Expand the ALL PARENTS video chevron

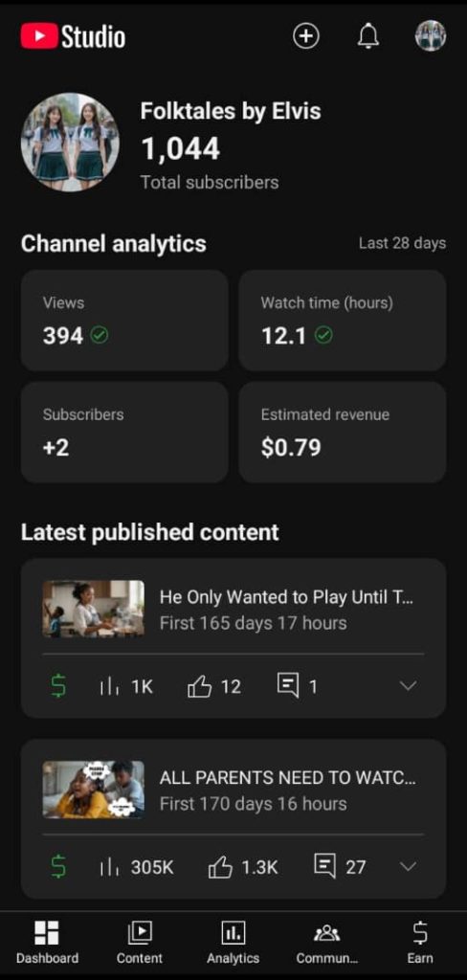[408, 866]
